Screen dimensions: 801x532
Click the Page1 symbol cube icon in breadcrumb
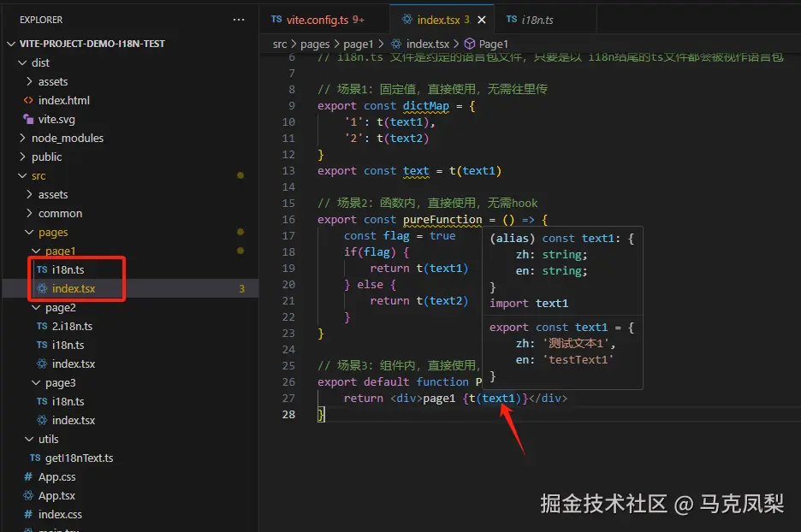click(470, 44)
